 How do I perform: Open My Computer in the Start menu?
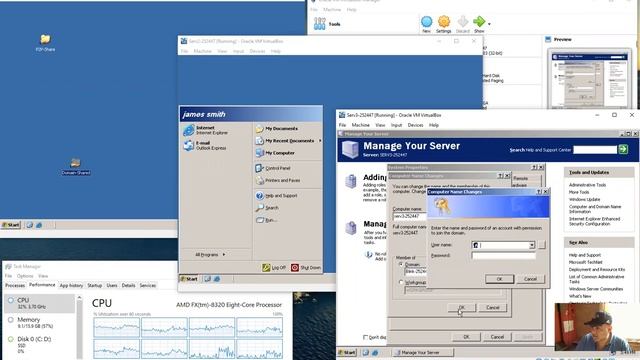[x=276, y=153]
